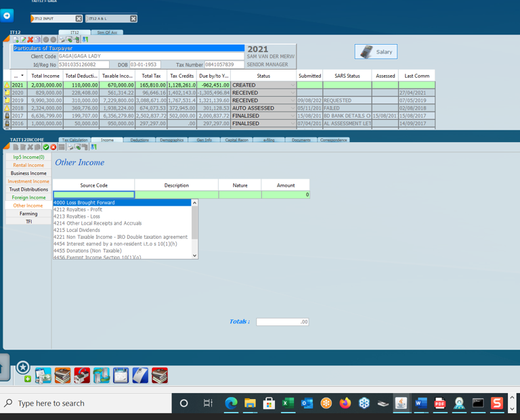Open the calculator icon in bottom launcher
Viewport: 520px width, 420px height.
pos(140,375)
